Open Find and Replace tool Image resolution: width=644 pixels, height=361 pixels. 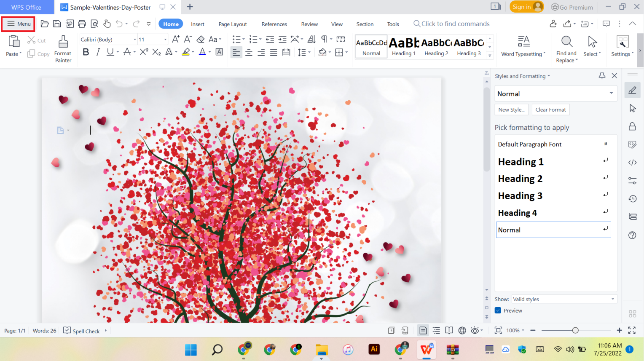click(566, 48)
